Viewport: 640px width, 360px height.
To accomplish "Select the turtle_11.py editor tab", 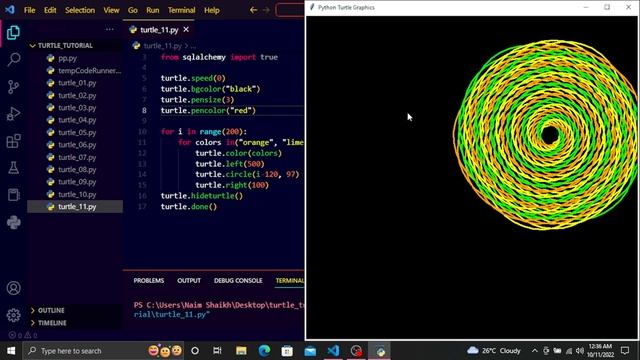I will click(159, 29).
